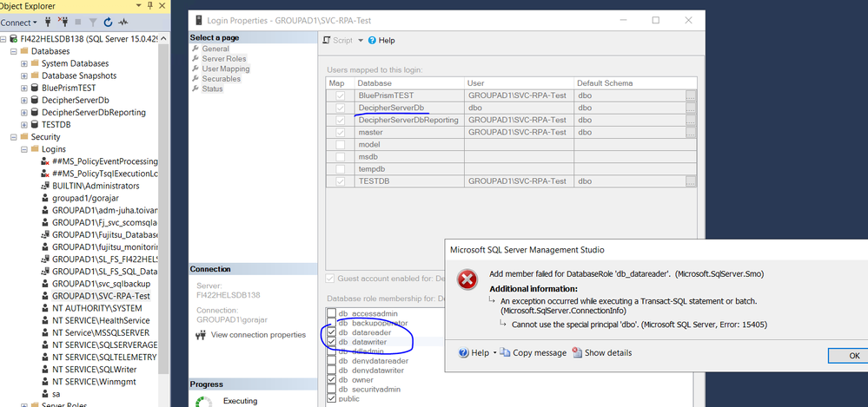Expand the System Databases node
This screenshot has height=407, width=868.
23,63
